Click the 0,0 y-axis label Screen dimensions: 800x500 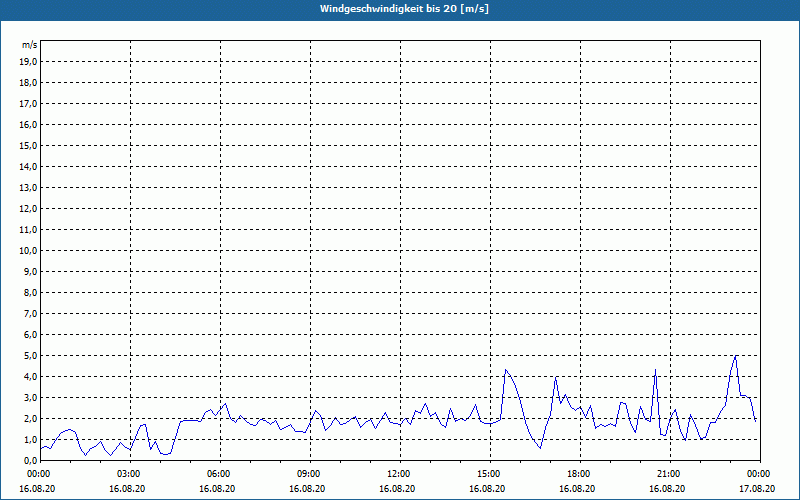coord(30,461)
